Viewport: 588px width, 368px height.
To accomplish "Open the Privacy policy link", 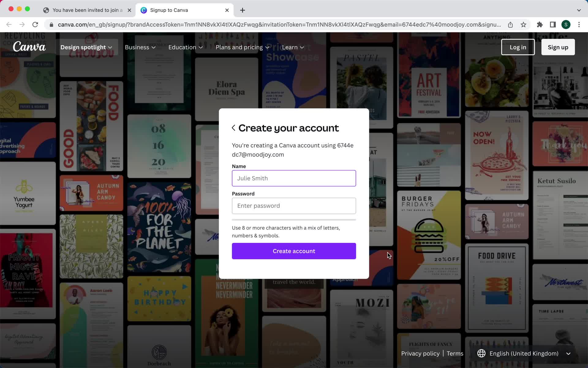I will point(420,353).
